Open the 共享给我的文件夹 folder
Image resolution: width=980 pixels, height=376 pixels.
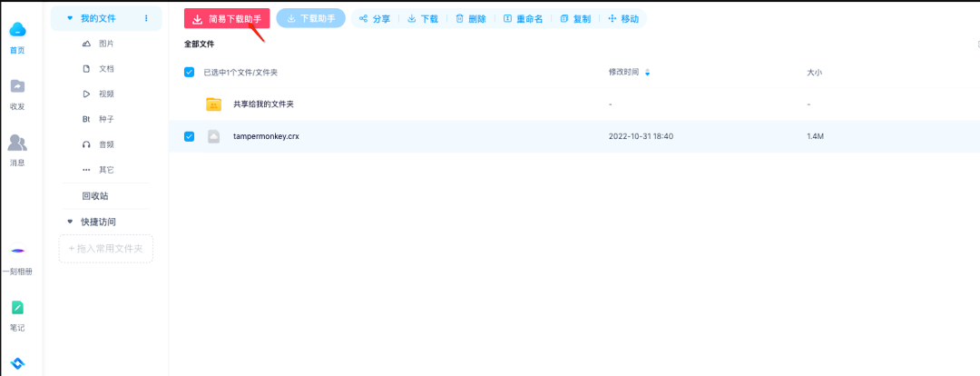(263, 104)
